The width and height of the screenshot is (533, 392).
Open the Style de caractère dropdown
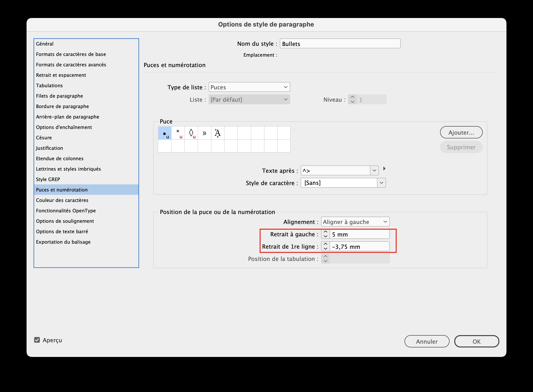point(343,183)
